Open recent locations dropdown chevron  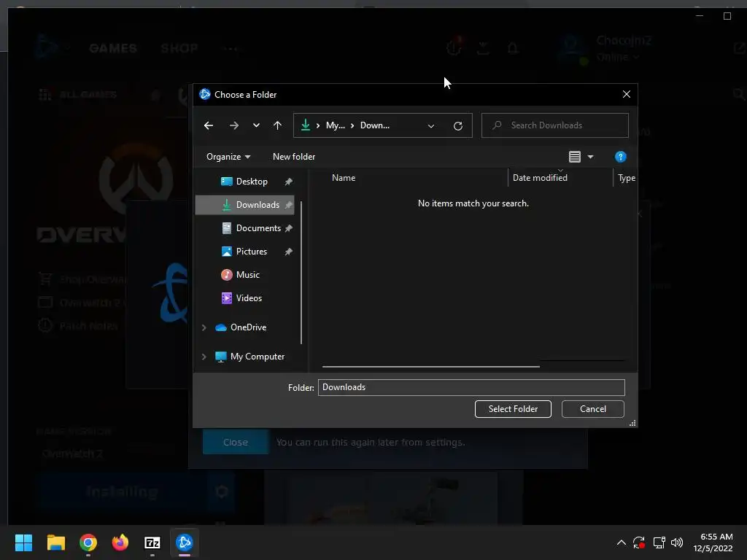coord(256,125)
